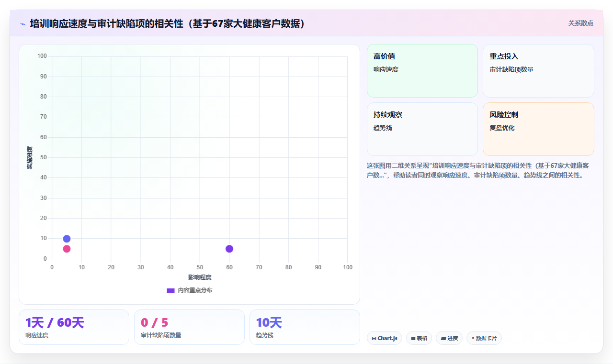The height and width of the screenshot is (364, 613).
Task: Click the 响应速度 caption under 1天 / 60天
Action: (37, 335)
